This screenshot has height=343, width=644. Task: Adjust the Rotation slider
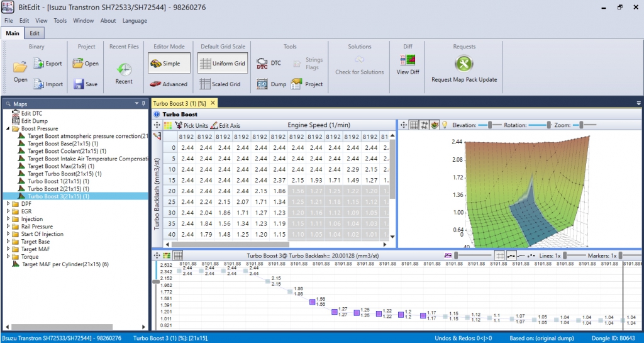541,125
